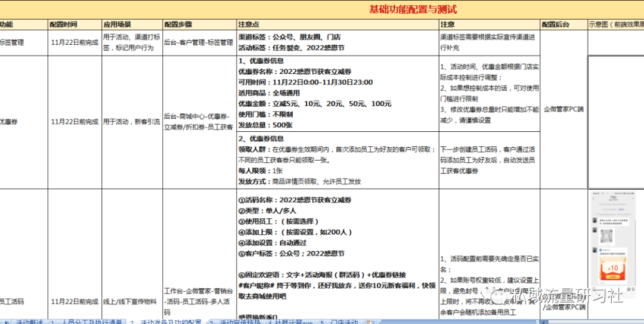Click the line 活动标签：任务裂变、2022感恩节

pos(291,48)
